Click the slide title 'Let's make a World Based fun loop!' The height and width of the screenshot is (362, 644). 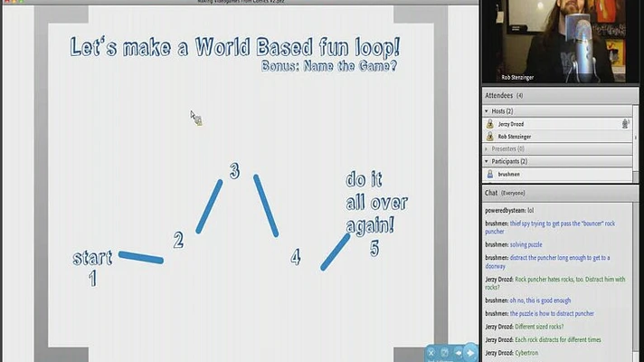point(234,47)
